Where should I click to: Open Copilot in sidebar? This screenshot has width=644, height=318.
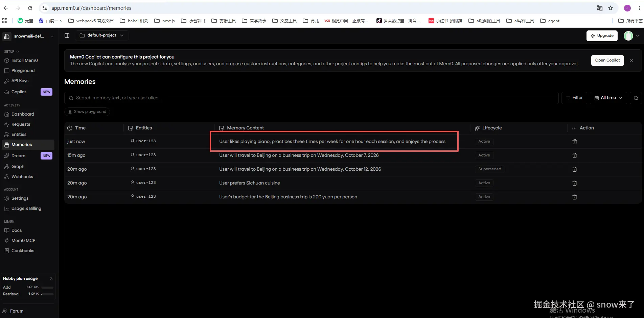(28, 92)
